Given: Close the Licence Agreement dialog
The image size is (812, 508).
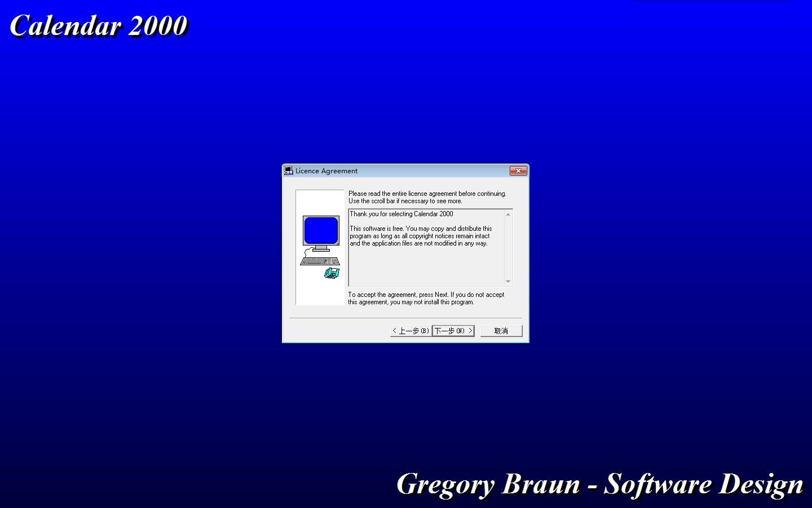Looking at the screenshot, I should [518, 170].
